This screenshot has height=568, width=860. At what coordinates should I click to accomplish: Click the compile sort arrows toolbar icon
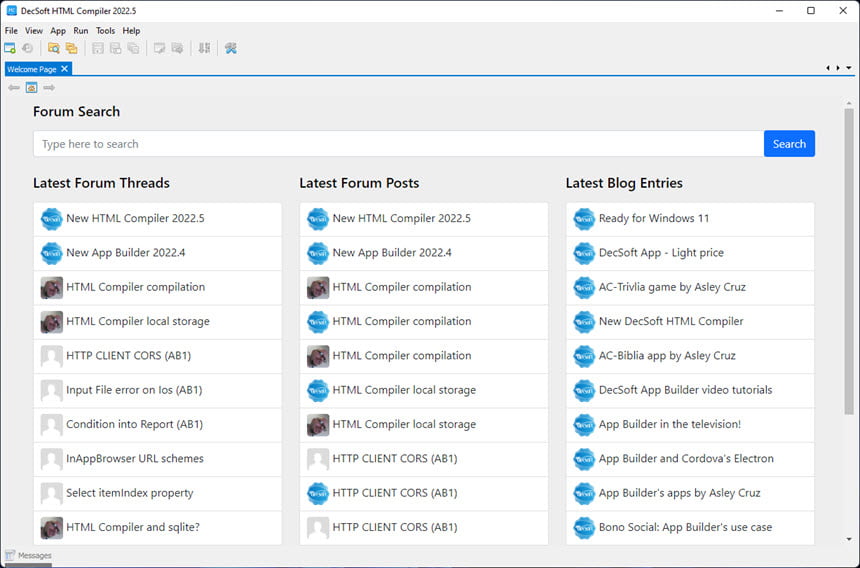click(204, 48)
